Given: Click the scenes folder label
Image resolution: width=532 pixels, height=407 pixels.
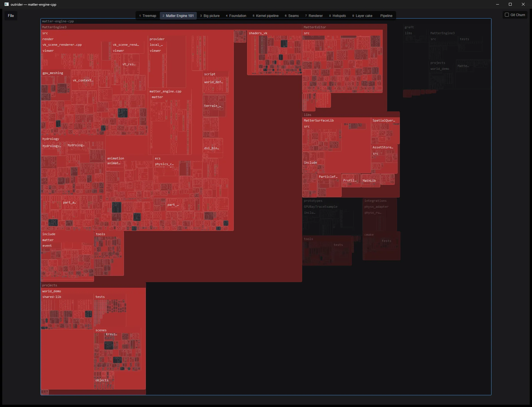Looking at the screenshot, I should coord(101,330).
